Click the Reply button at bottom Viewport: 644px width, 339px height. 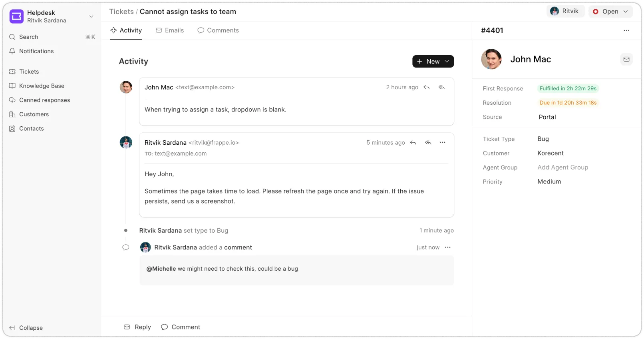pyautogui.click(x=137, y=327)
